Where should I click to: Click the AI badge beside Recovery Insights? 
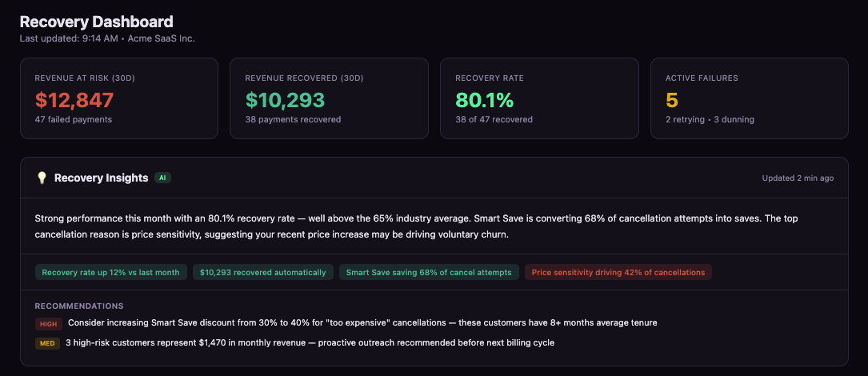point(163,178)
